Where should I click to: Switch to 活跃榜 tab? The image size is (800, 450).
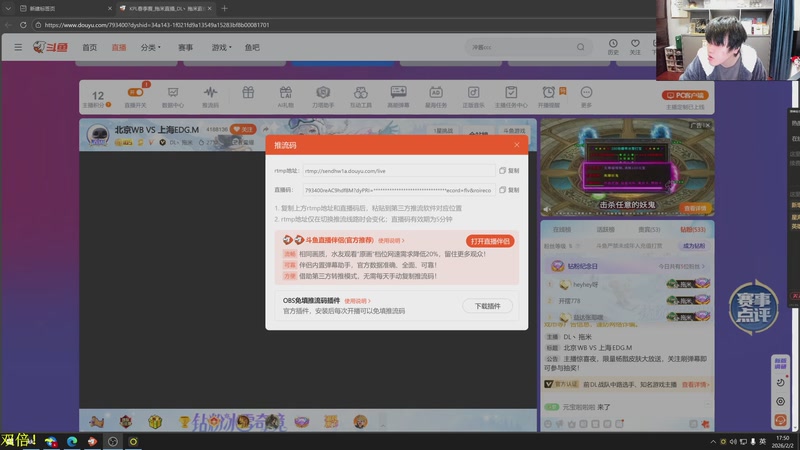[x=606, y=230]
